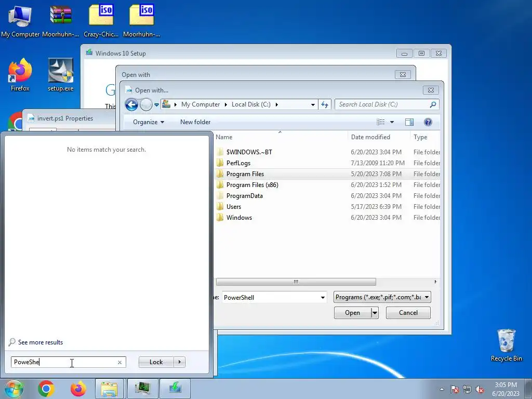Select the ProgramData folder
The width and height of the screenshot is (532, 399).
coord(244,196)
